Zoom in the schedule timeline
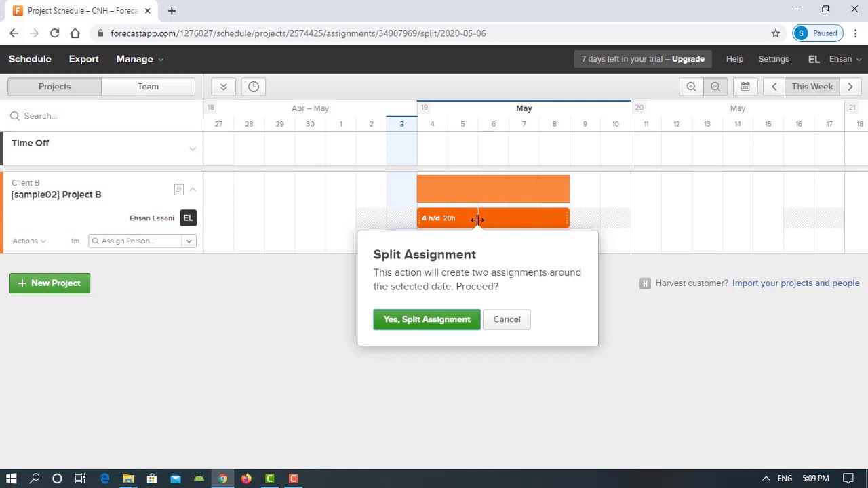This screenshot has height=488, width=868. (715, 87)
